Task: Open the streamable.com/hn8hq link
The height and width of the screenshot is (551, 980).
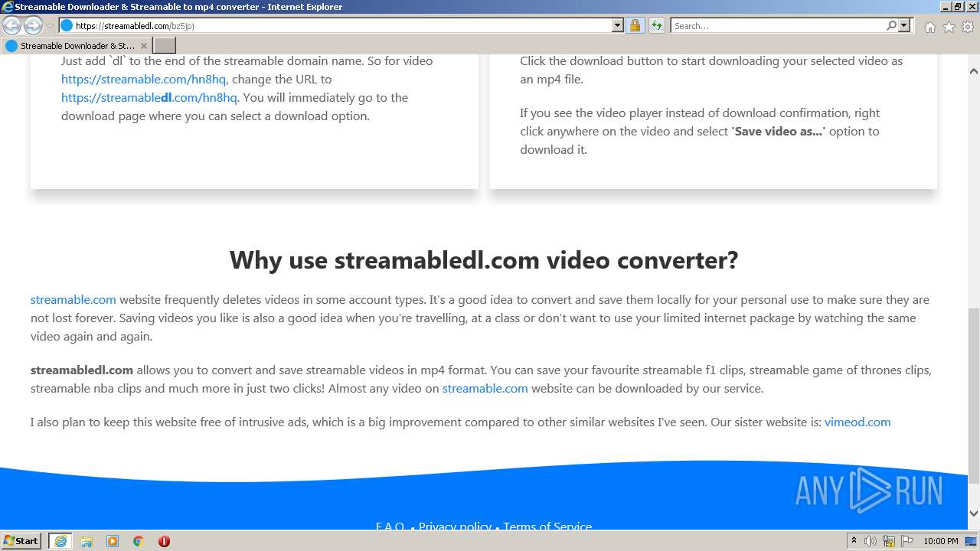Action: 143,79
